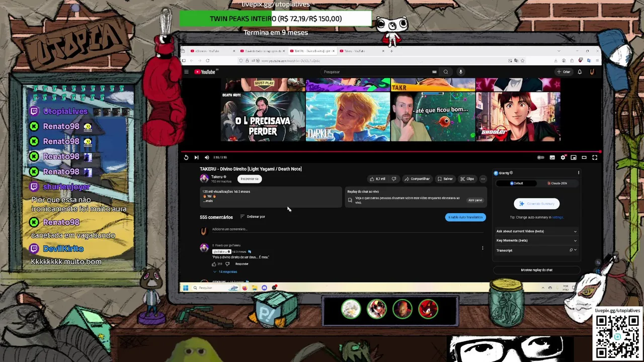This screenshot has height=362, width=644.
Task: Switch to the Takeru - YouTube browser tab
Action: (x=361, y=51)
